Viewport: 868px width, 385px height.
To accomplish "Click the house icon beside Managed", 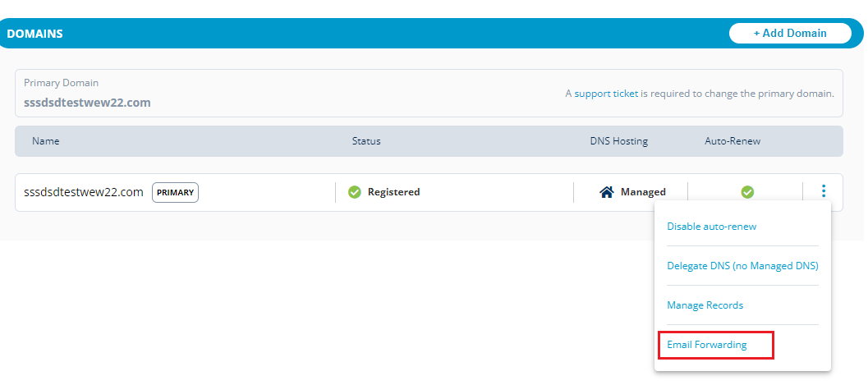I will coord(607,192).
